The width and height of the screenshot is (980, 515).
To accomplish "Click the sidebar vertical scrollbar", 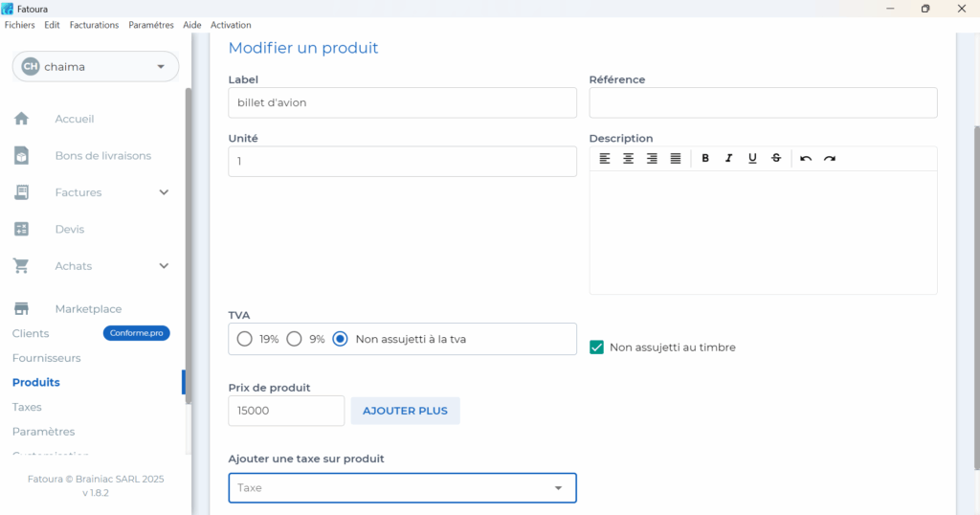I will [188, 239].
